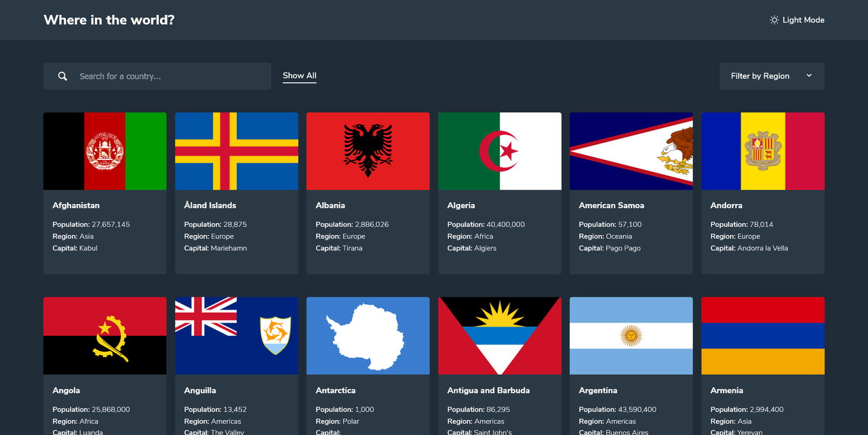Click Capital: Algiers text
The width and height of the screenshot is (868, 435).
[472, 248]
